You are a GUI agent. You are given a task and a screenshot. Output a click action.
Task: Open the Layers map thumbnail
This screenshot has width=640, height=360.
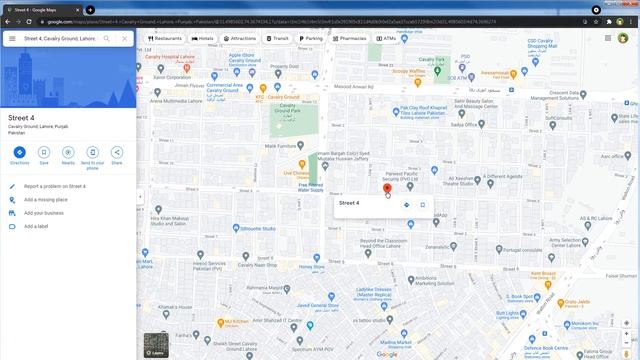[x=156, y=345]
